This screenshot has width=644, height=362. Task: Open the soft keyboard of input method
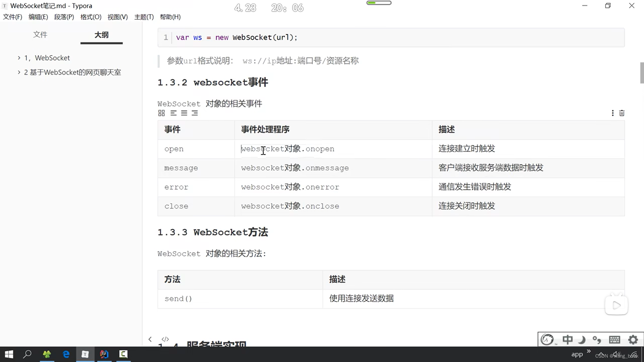click(614, 340)
